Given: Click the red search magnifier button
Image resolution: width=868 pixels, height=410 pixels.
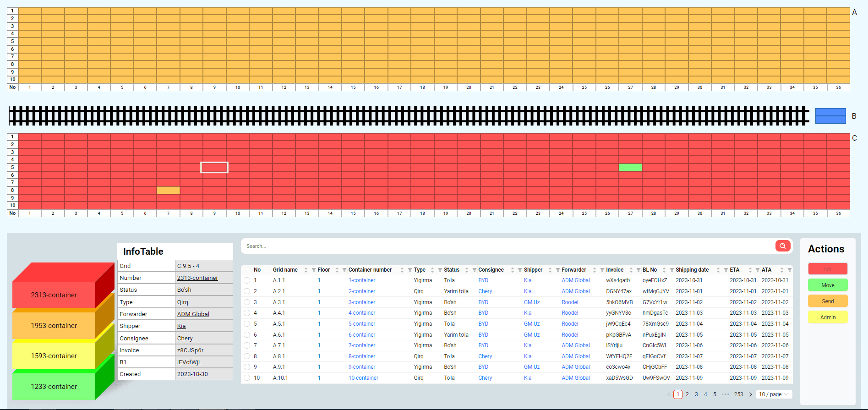Looking at the screenshot, I should click(783, 246).
